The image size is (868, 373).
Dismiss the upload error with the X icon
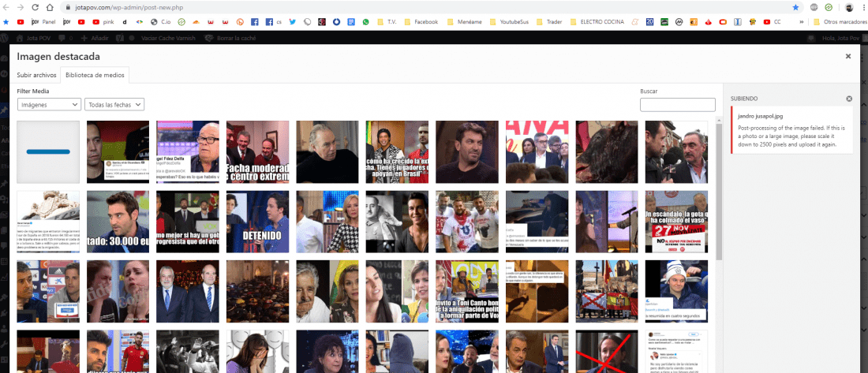tap(849, 99)
